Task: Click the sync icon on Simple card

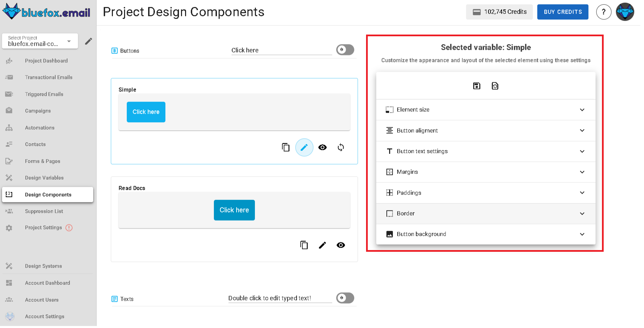Action: pos(341,148)
